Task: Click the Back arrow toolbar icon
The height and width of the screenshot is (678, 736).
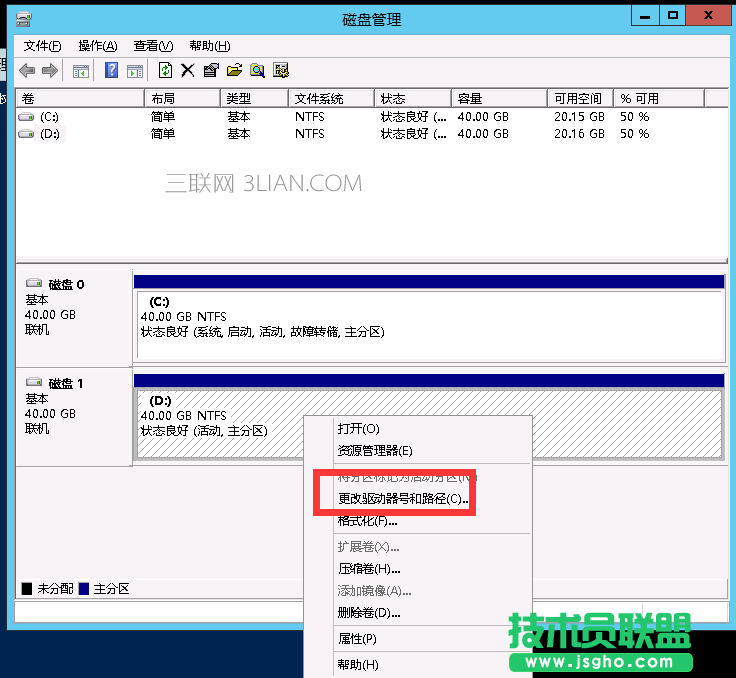Action: [x=27, y=70]
